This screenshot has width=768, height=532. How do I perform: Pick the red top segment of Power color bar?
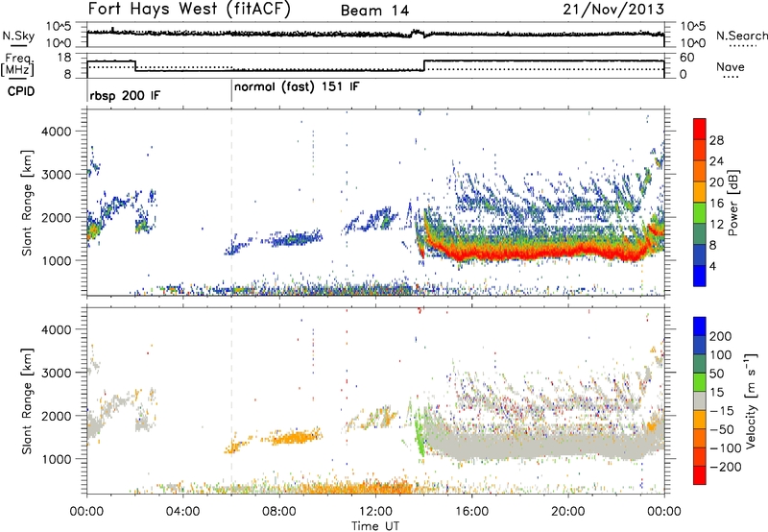[700, 130]
